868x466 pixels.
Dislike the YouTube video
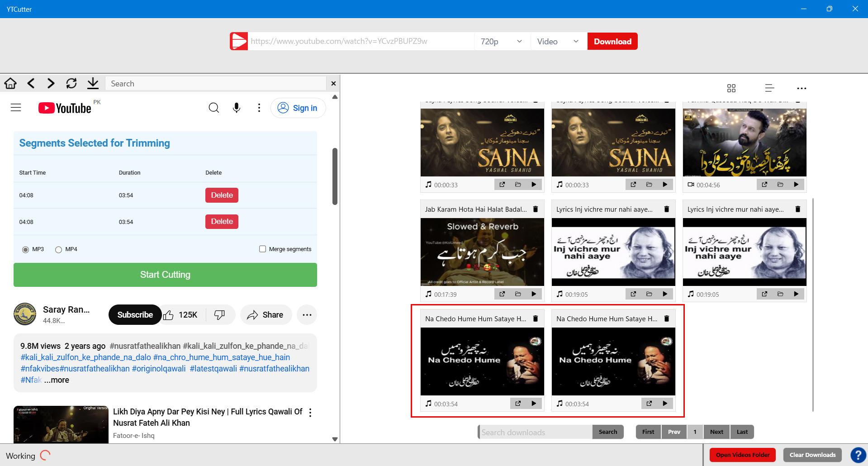(220, 315)
